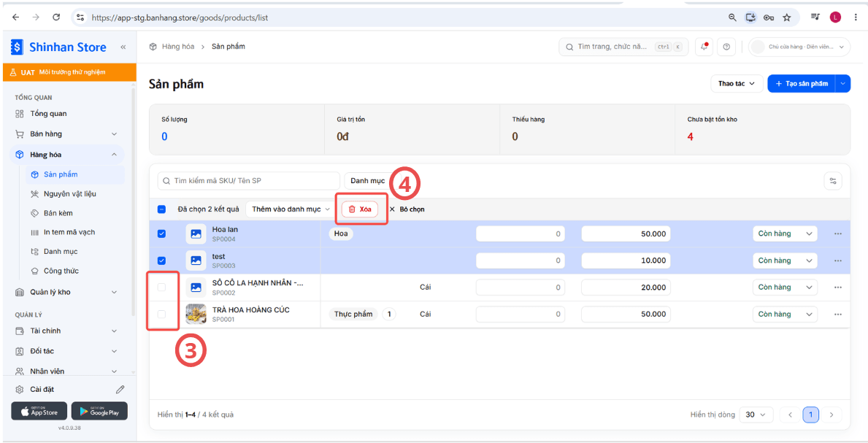Expand the Quản lý kho sidebar section
Viewport: 868px width, 443px height.
click(x=66, y=292)
